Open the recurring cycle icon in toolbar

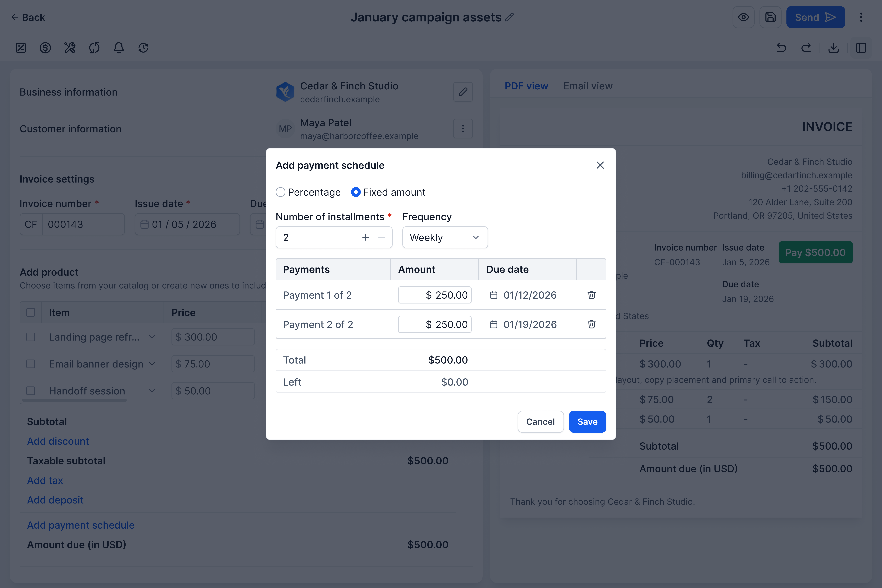click(94, 48)
